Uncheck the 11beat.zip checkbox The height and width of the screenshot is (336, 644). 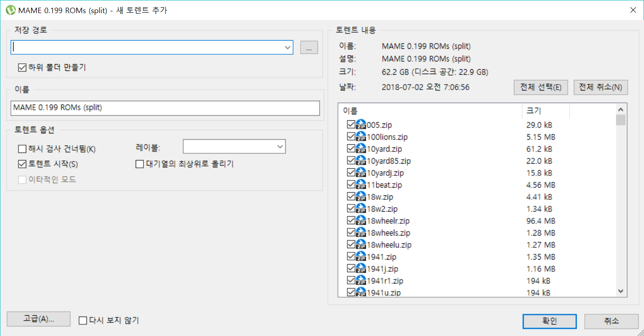click(x=351, y=185)
